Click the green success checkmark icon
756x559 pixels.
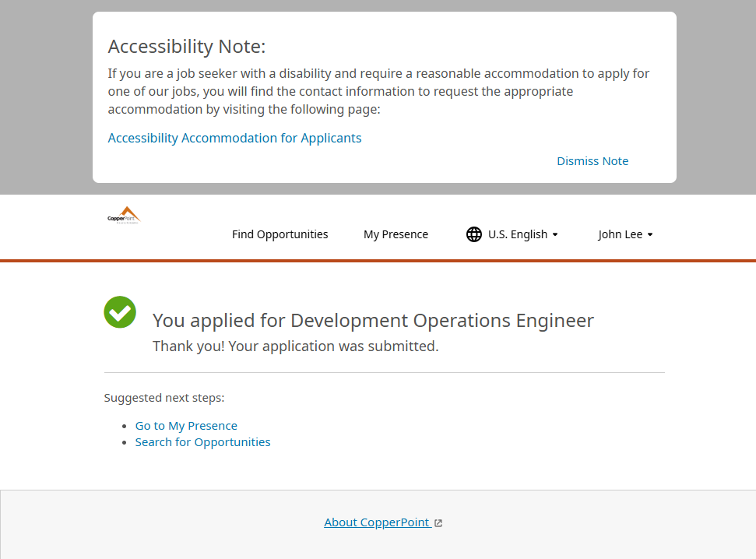(x=120, y=312)
